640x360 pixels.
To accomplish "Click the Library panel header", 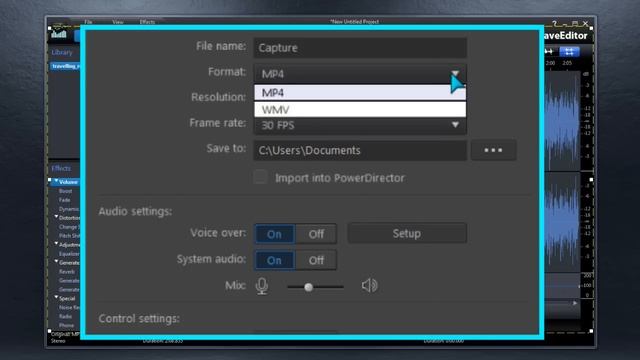I will (x=62, y=52).
